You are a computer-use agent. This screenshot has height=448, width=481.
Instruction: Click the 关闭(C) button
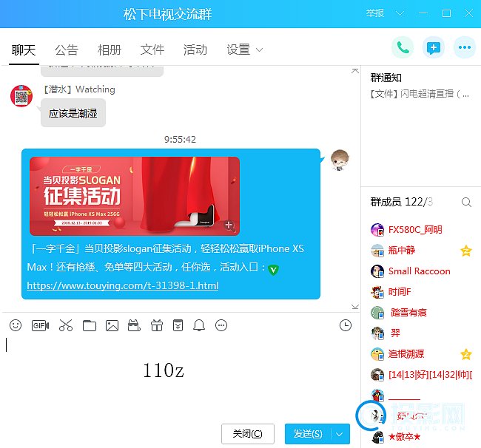[248, 434]
